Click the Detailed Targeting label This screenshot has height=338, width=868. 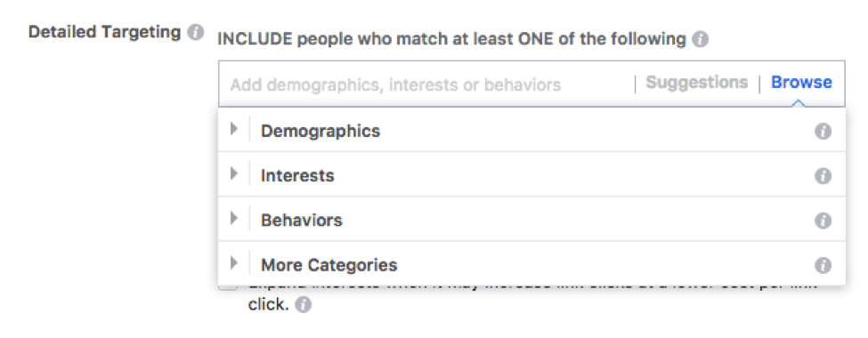[105, 32]
